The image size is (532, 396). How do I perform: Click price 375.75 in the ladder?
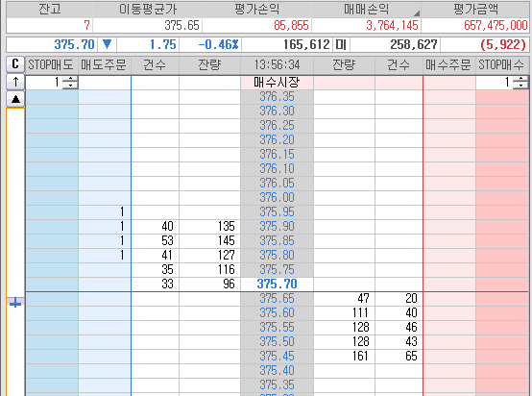pos(277,270)
